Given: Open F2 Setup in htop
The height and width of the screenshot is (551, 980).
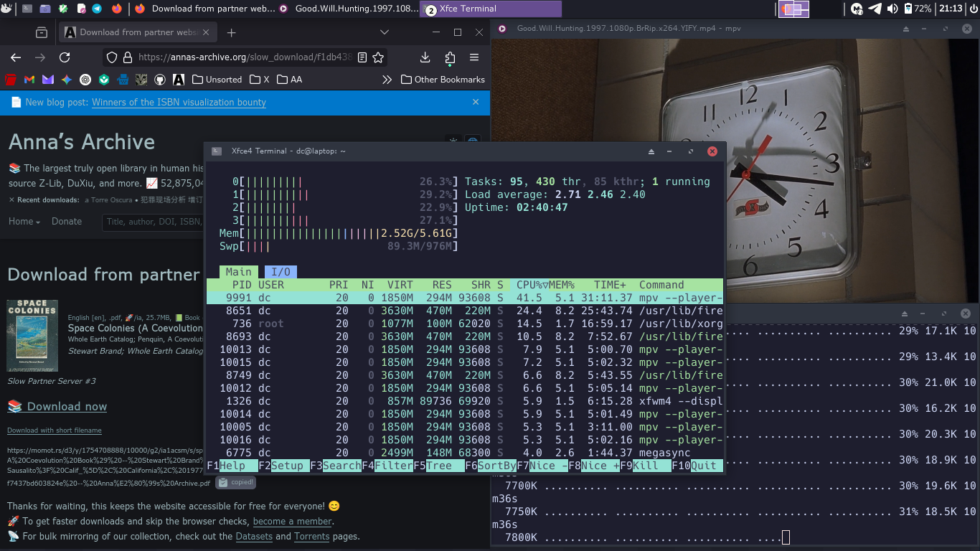Looking at the screenshot, I should tap(284, 466).
